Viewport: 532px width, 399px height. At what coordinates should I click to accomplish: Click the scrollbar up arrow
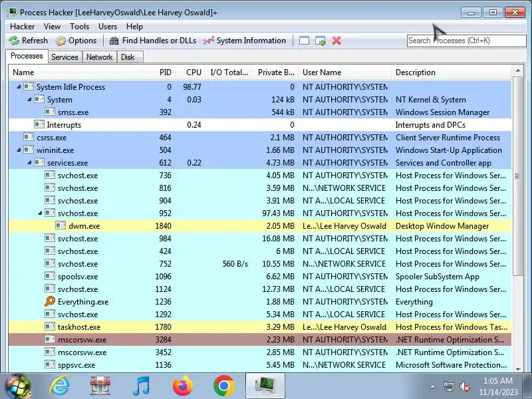point(517,71)
